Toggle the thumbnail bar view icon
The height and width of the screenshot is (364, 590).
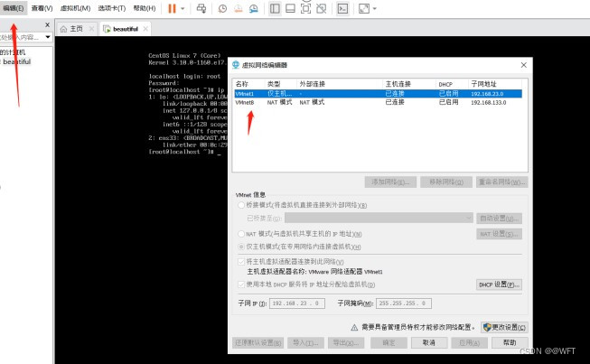[291, 8]
